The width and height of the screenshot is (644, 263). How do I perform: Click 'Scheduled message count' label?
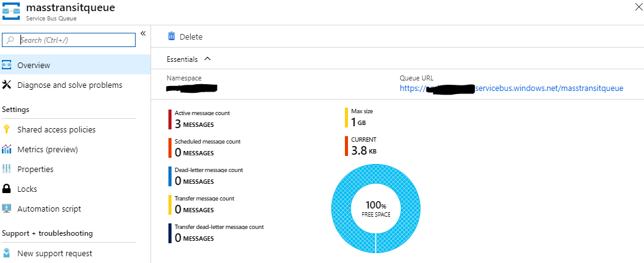[x=207, y=141]
